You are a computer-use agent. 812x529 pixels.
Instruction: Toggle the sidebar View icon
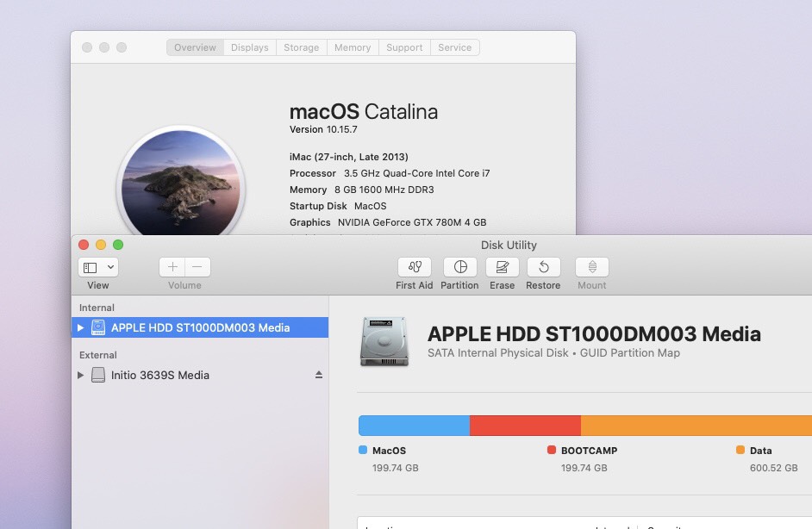pyautogui.click(x=91, y=268)
